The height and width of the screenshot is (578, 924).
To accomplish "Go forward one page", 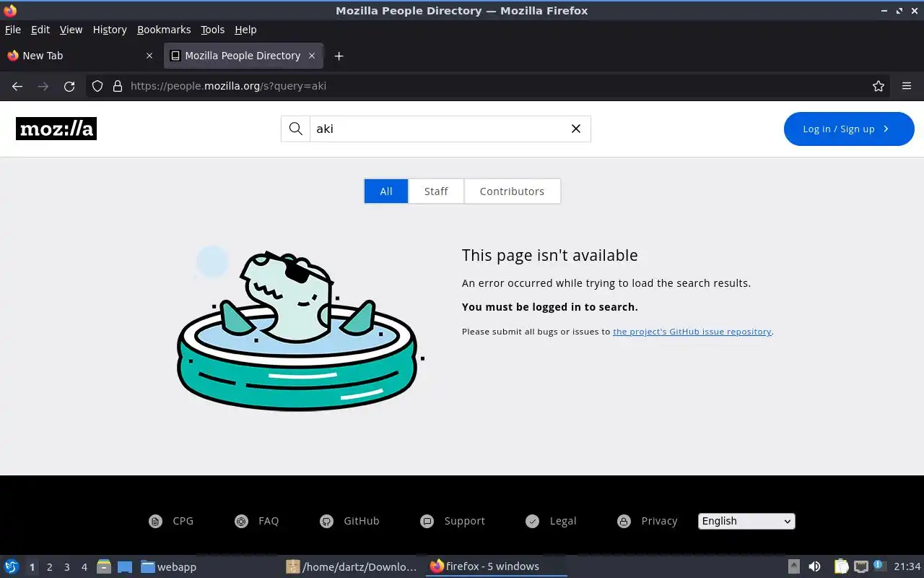I will coord(43,86).
